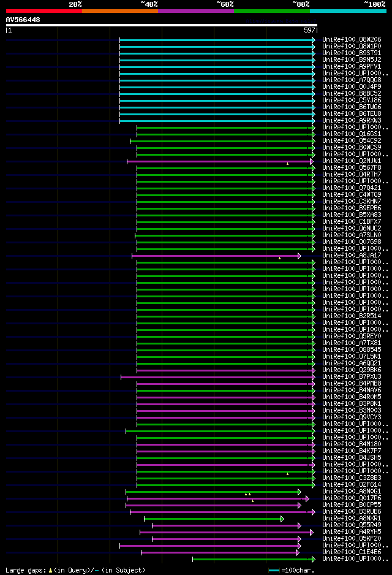392x575 pixels.
Task: Select the UniRef100_Q29BK6 label
Action: tap(352, 370)
